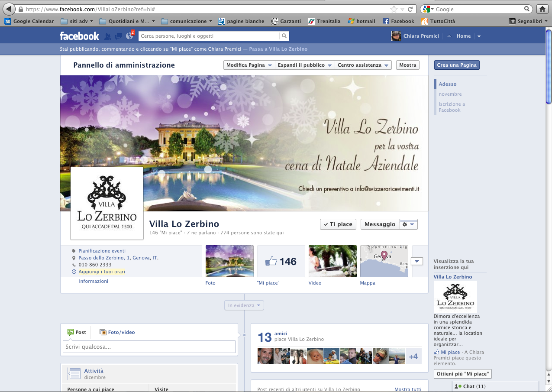Click the Pianificazione eventi link
Image resolution: width=552 pixels, height=392 pixels.
tap(102, 251)
